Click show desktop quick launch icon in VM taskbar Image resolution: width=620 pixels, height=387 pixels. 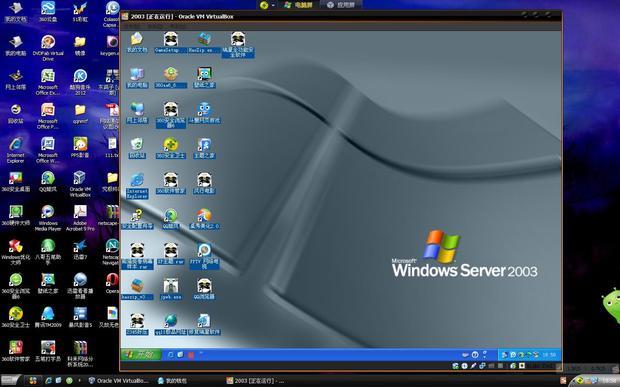pyautogui.click(x=180, y=355)
